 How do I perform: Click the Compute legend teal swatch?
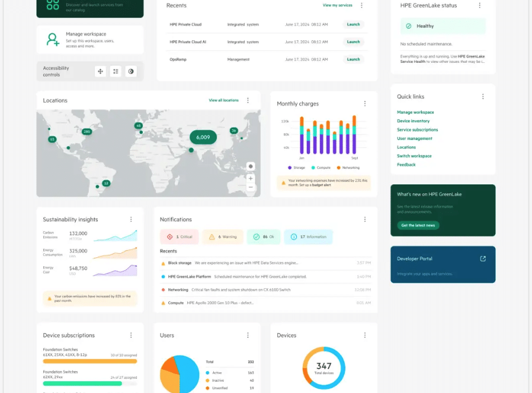313,168
